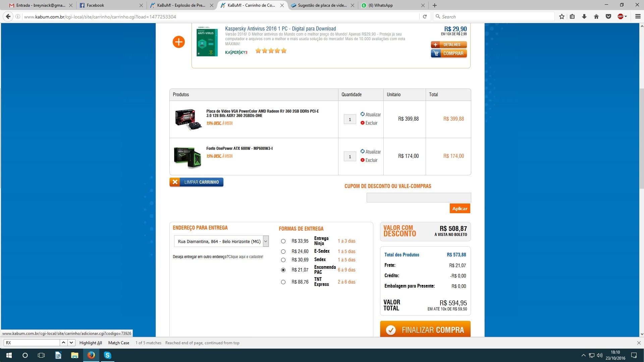Viewport: 644px width, 362px height.
Task: Click Excluir for Radeon R7 360 row
Action: [369, 123]
